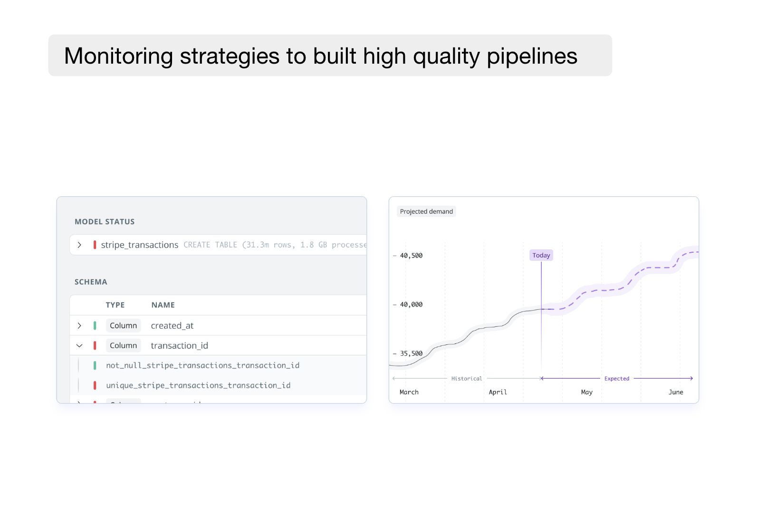Expand the created_at column row

point(79,326)
